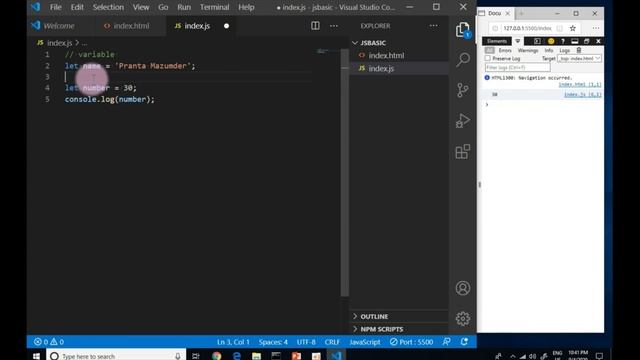Click Ln 3, Col 1 to go to line
The image size is (640, 360).
click(233, 342)
